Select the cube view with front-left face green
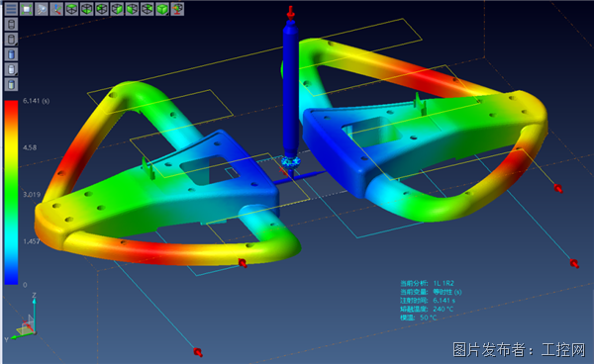Image resolution: width=594 pixels, height=364 pixels. [133, 9]
